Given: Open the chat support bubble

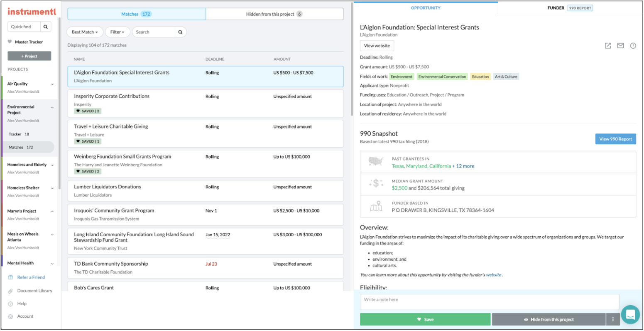Looking at the screenshot, I should 630,314.
